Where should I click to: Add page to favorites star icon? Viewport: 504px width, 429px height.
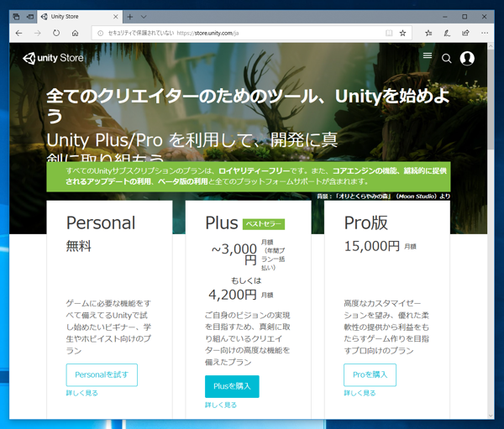[x=402, y=33]
